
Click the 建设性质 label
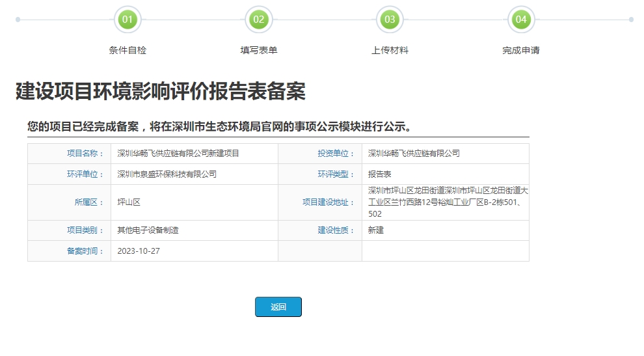point(336,230)
